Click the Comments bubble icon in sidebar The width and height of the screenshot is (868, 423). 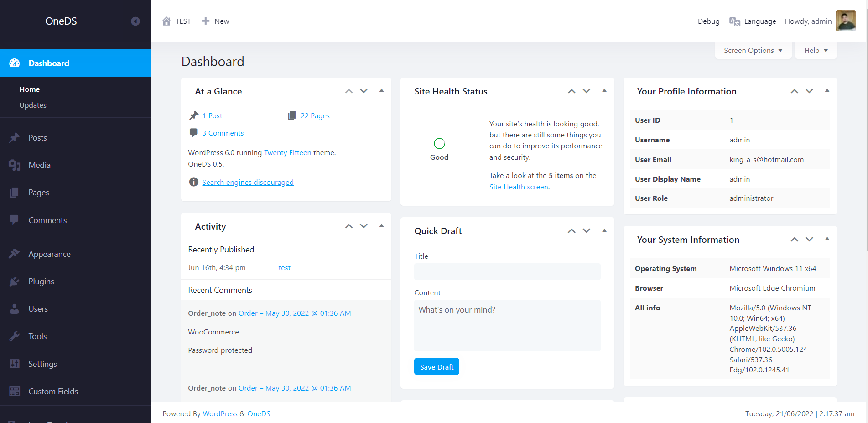(15, 220)
